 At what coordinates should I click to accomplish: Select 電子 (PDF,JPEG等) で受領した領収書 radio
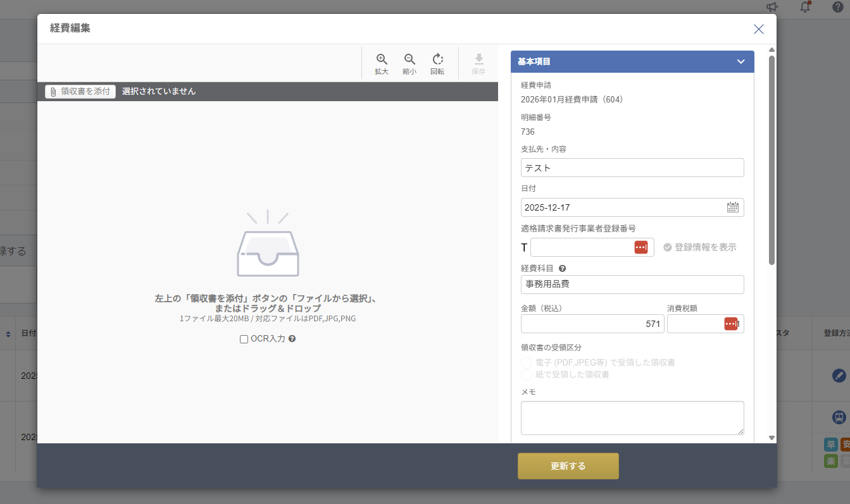point(527,363)
